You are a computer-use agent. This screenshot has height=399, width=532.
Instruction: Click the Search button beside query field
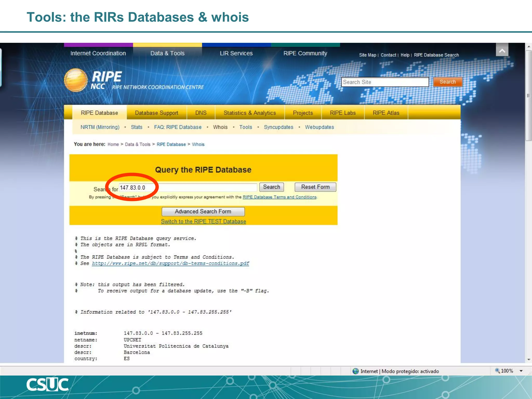271,187
